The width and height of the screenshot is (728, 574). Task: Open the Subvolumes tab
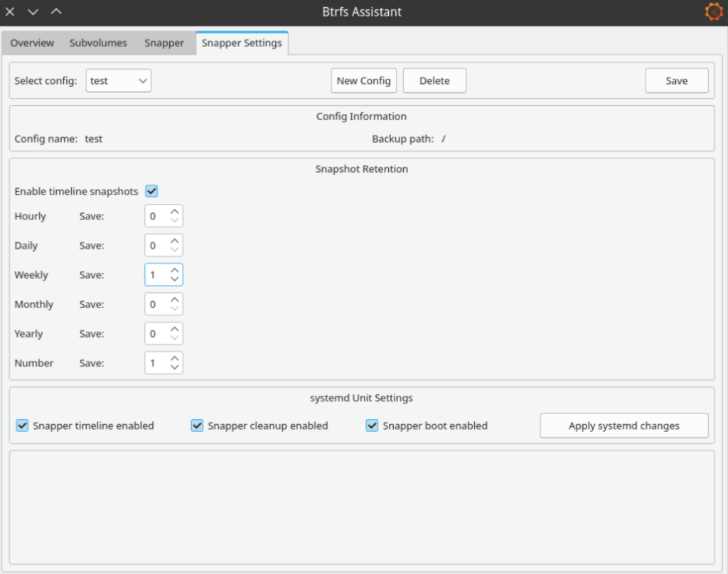(98, 43)
